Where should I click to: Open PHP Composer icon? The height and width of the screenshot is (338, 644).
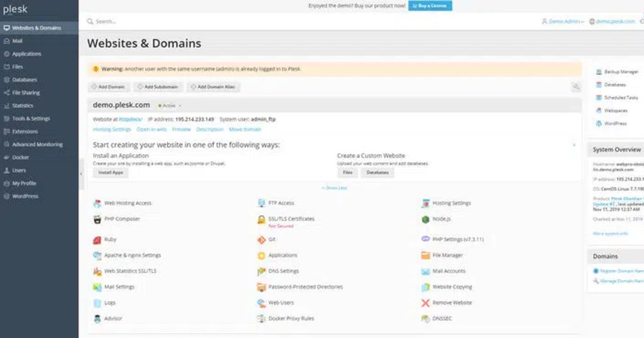coord(97,219)
